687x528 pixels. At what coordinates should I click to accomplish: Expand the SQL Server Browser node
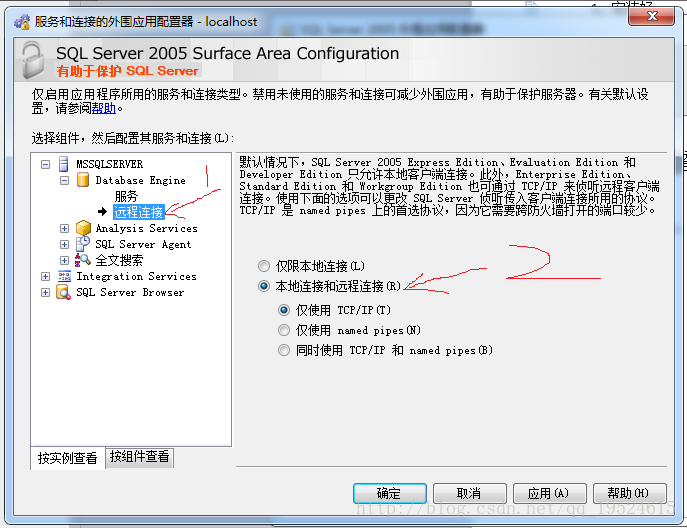click(x=45, y=292)
